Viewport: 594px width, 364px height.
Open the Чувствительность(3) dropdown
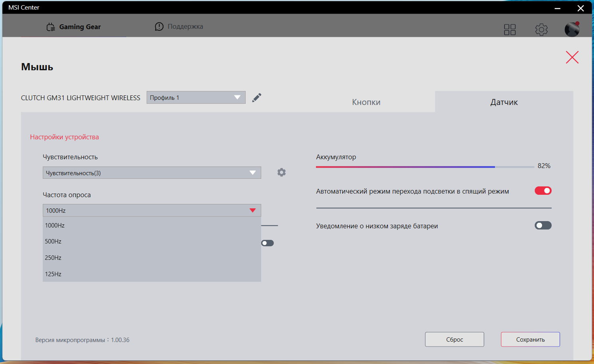152,173
